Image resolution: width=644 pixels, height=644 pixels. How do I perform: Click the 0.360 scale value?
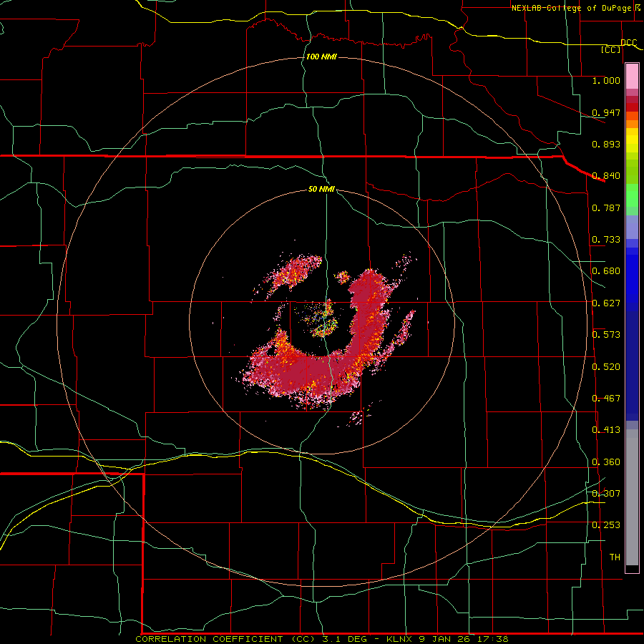(x=606, y=462)
